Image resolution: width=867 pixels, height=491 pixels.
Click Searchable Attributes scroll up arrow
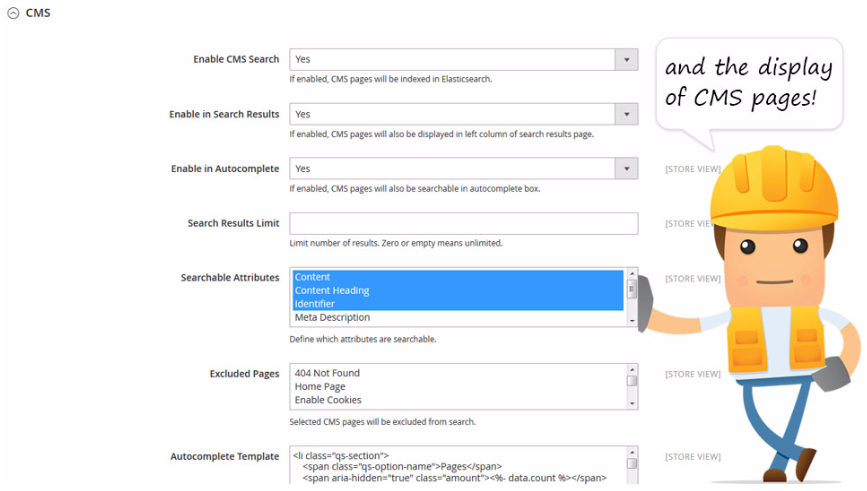tap(632, 274)
